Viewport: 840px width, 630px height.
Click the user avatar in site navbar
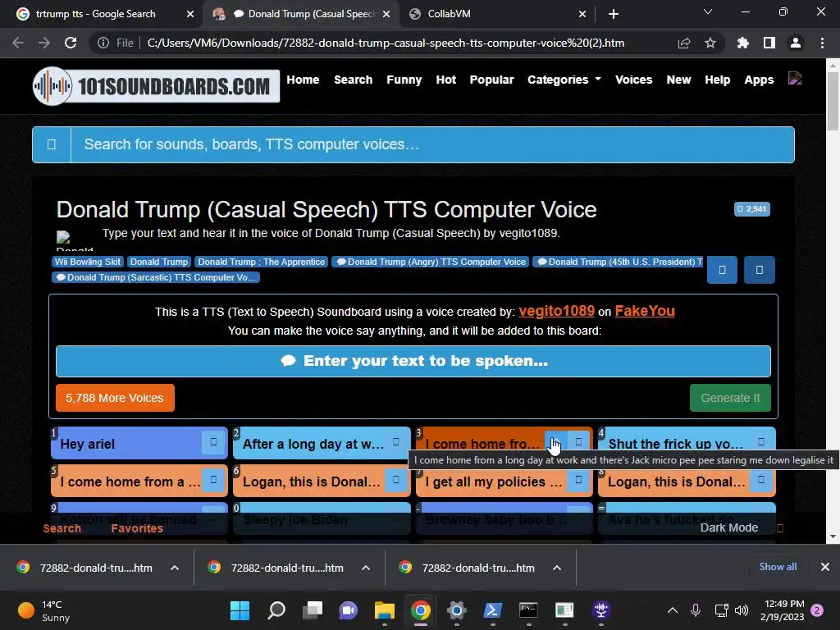795,79
